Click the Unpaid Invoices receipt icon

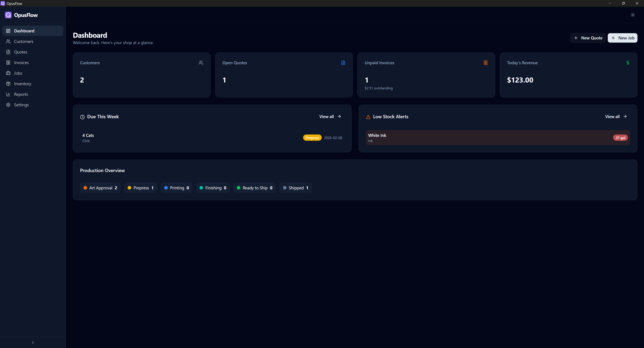click(x=485, y=63)
